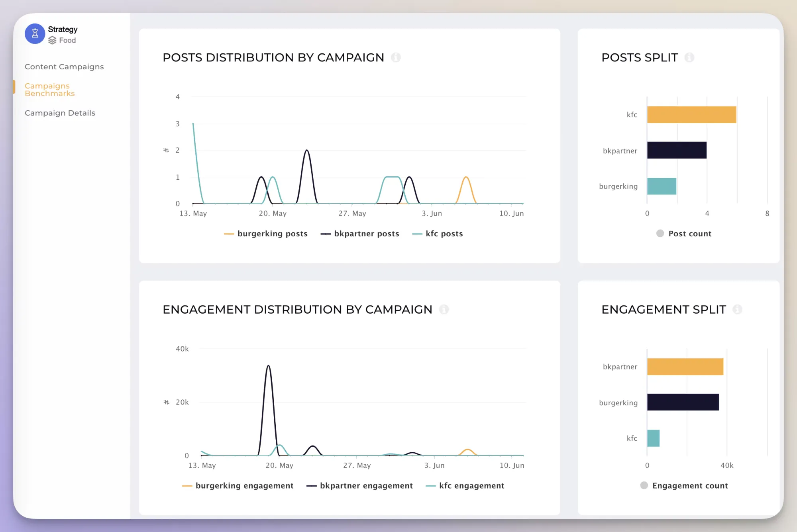Toggle kfc engagement legend series
The image size is (797, 532).
pyautogui.click(x=465, y=485)
